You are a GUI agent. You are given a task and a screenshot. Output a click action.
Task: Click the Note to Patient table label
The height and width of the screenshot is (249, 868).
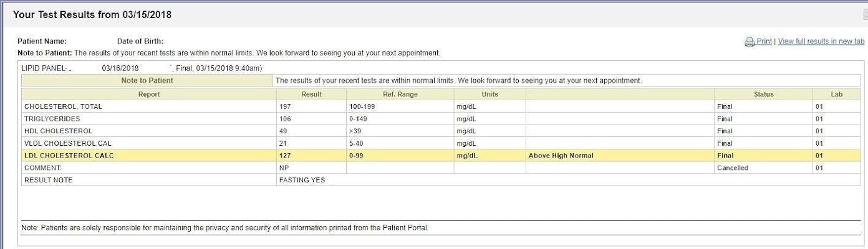tap(147, 80)
